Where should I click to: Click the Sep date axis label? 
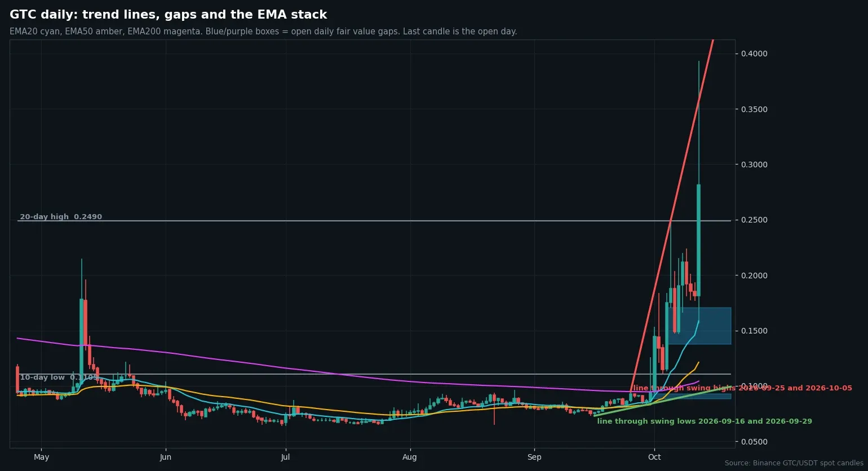pos(534,457)
